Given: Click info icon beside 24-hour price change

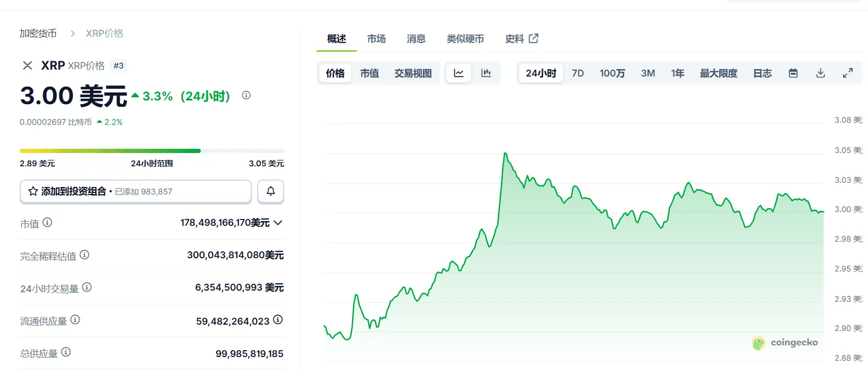Looking at the screenshot, I should 246,96.
